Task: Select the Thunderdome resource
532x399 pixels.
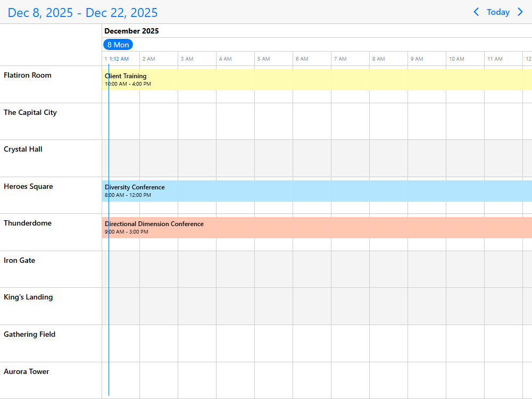Action: [x=28, y=223]
